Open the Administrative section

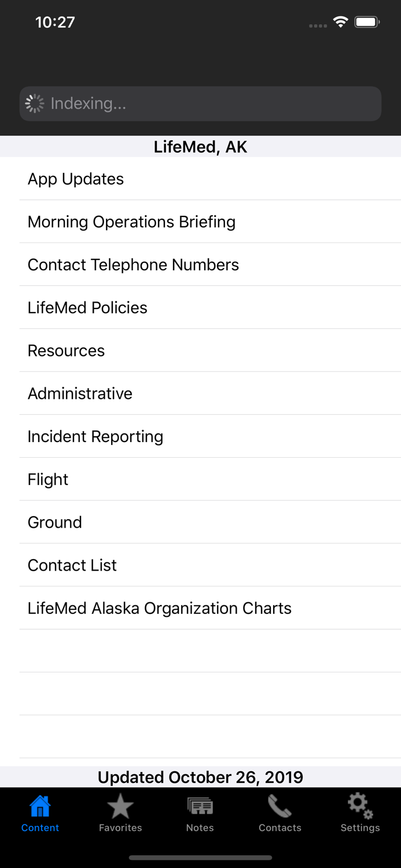pyautogui.click(x=80, y=393)
